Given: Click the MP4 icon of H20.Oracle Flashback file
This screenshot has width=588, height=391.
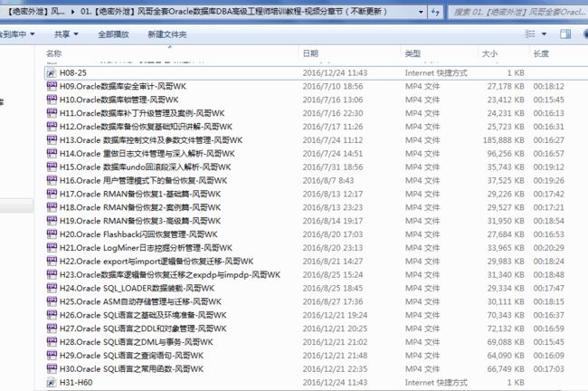Looking at the screenshot, I should tap(52, 234).
